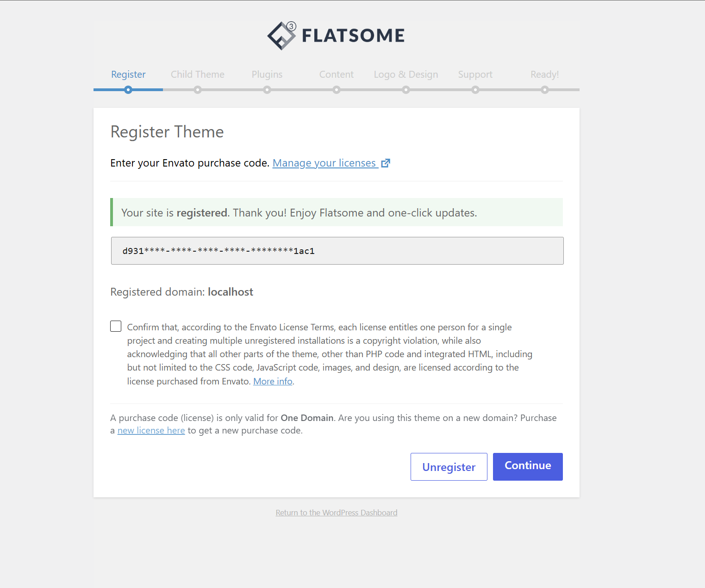The height and width of the screenshot is (588, 705).
Task: Click the purchase code input field
Action: point(337,251)
